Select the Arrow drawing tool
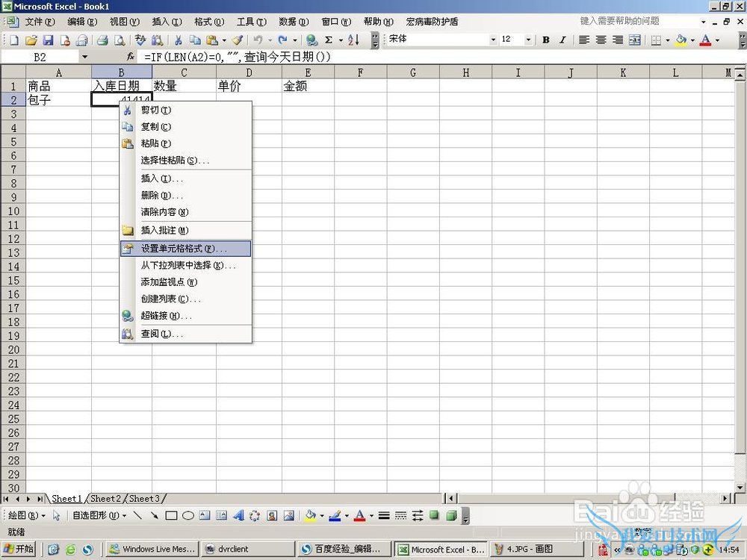 tap(155, 515)
